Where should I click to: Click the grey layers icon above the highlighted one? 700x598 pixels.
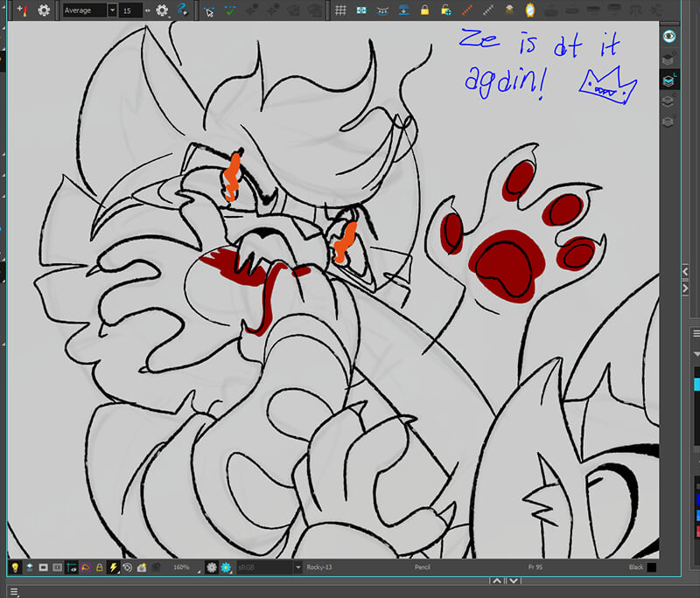(668, 59)
